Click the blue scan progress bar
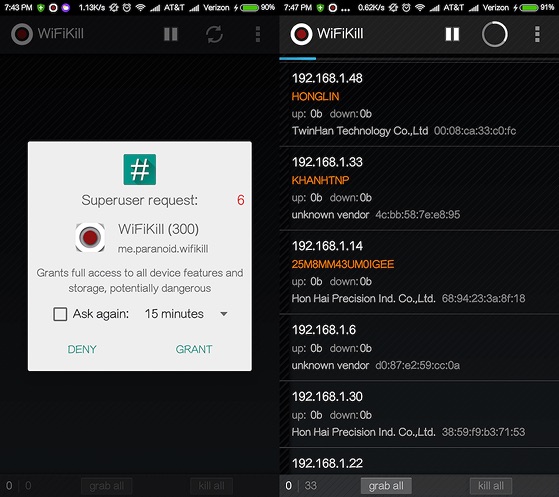This screenshot has width=559, height=497. pyautogui.click(x=298, y=58)
